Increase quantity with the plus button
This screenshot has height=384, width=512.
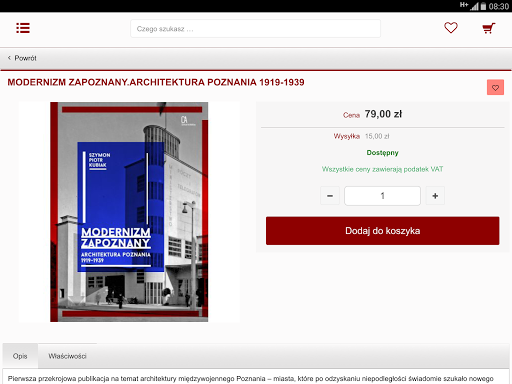[x=435, y=196]
